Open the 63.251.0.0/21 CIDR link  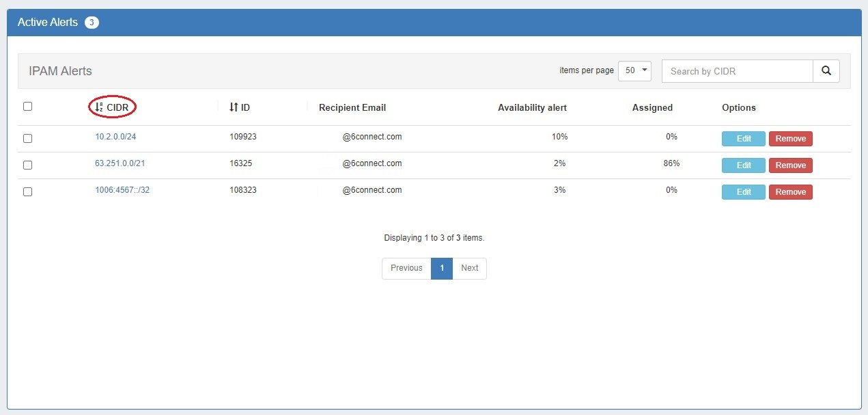[x=120, y=163]
